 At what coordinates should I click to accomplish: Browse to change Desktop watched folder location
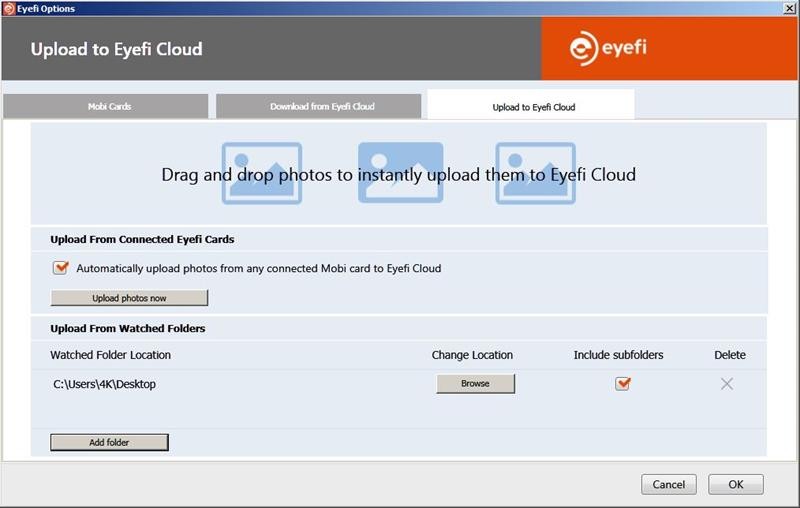476,384
